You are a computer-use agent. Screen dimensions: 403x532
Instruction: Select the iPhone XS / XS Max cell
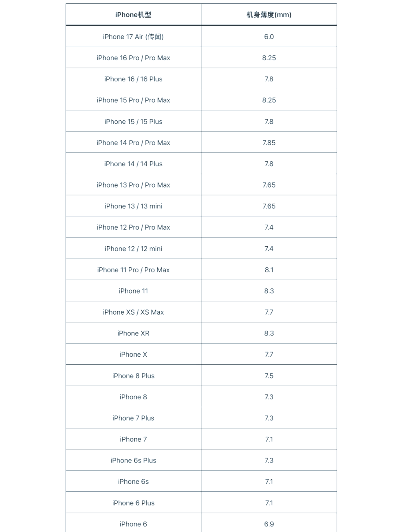(133, 312)
